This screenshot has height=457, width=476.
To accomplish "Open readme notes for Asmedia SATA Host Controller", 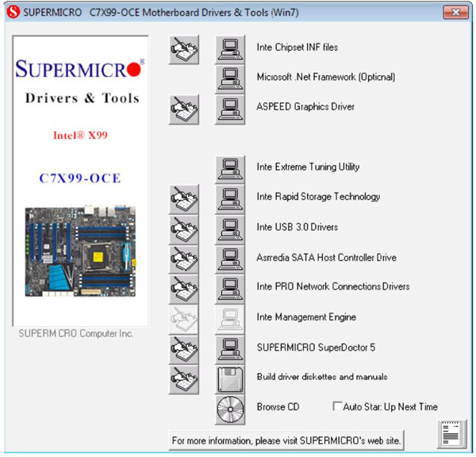I will coord(184,259).
